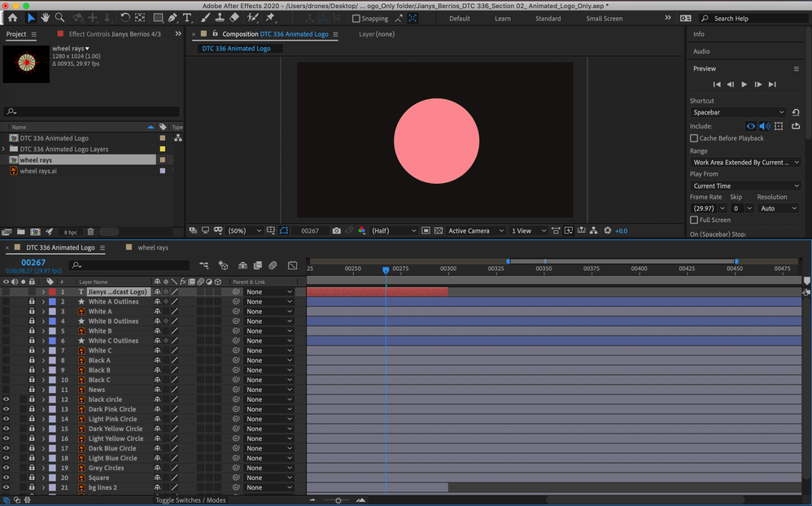Viewport: 812px width, 506px height.
Task: Open the Graph Editor in the timeline
Action: click(x=293, y=265)
